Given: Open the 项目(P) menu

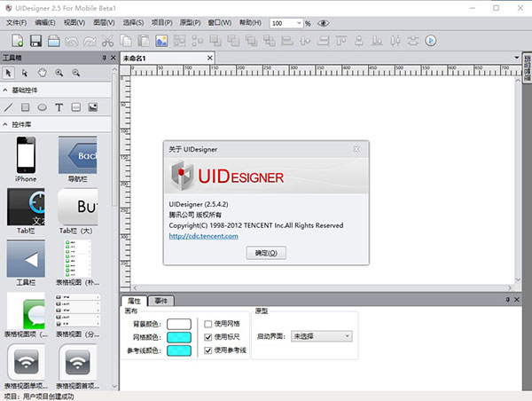Looking at the screenshot, I should tap(162, 23).
